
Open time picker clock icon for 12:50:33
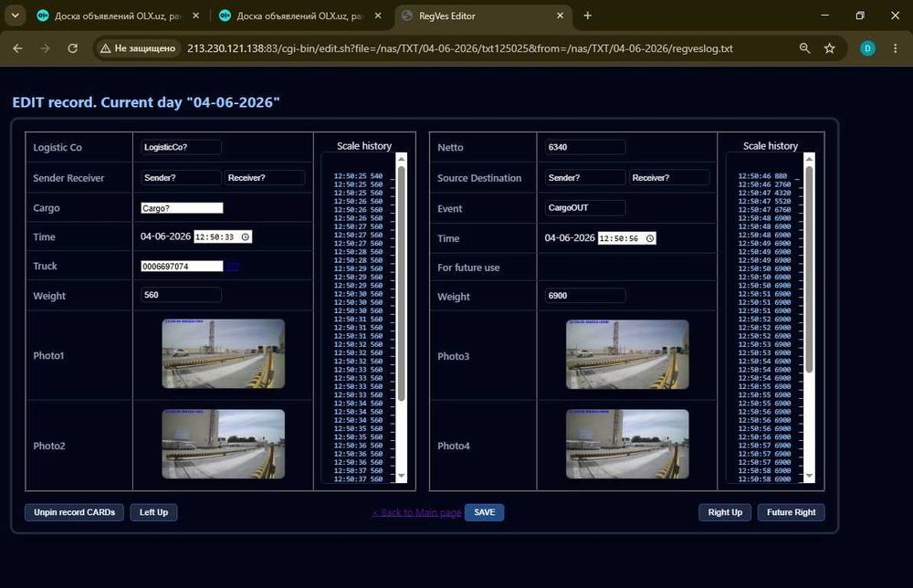click(245, 237)
